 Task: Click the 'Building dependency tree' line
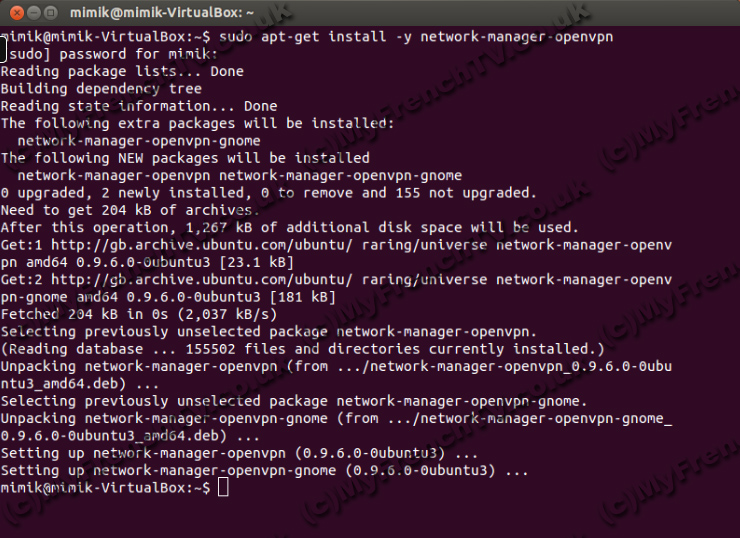click(x=101, y=89)
